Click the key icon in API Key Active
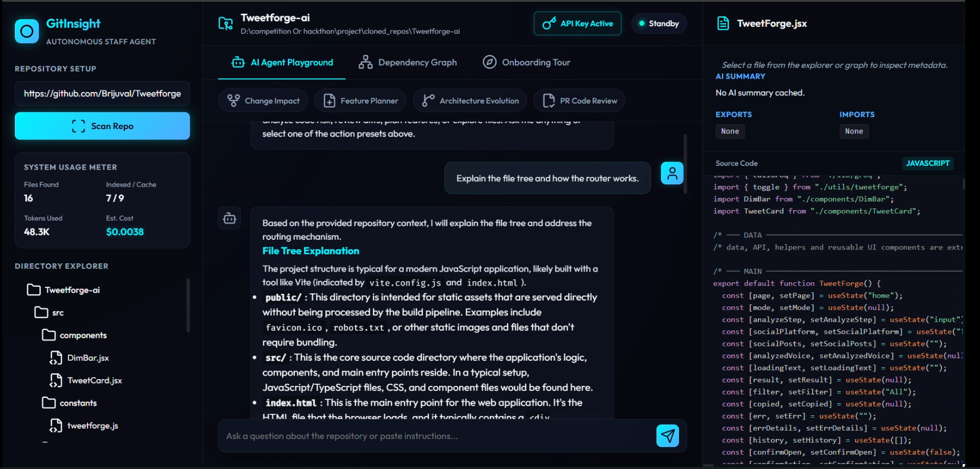This screenshot has height=469, width=980. point(549,24)
